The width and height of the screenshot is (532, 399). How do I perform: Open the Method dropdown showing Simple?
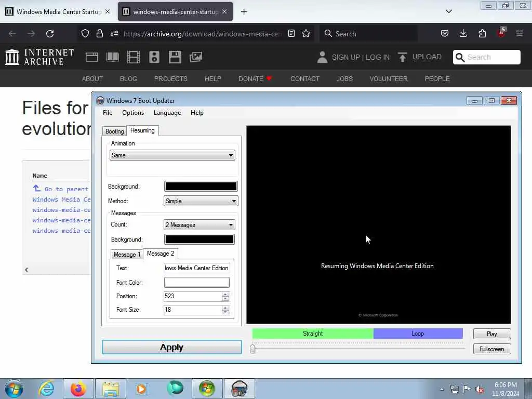(x=201, y=201)
